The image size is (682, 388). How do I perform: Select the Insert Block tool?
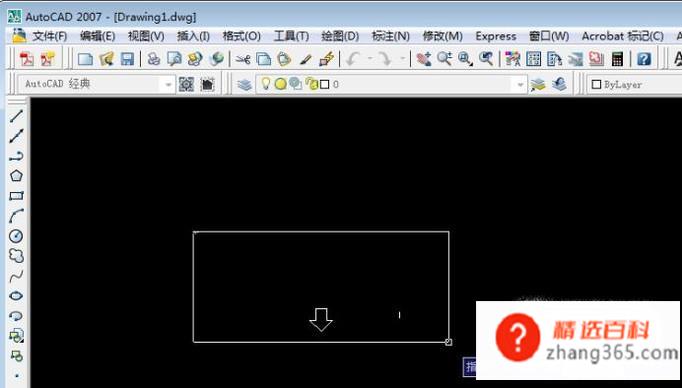[x=16, y=336]
